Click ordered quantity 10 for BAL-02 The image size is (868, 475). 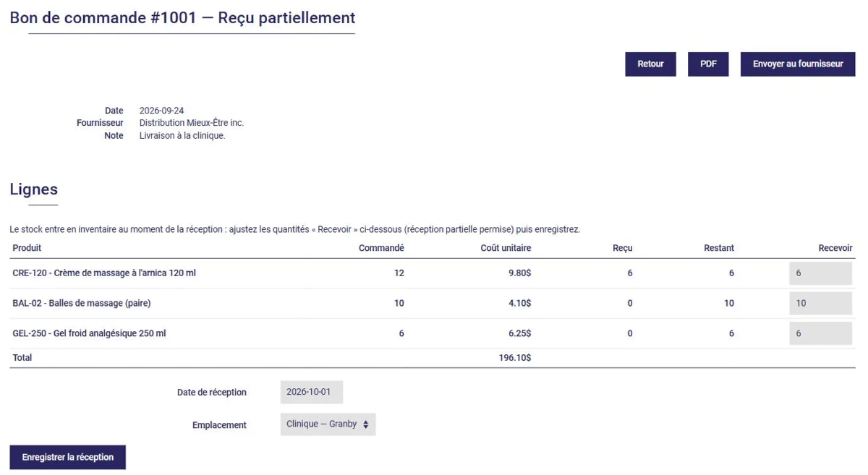point(399,304)
